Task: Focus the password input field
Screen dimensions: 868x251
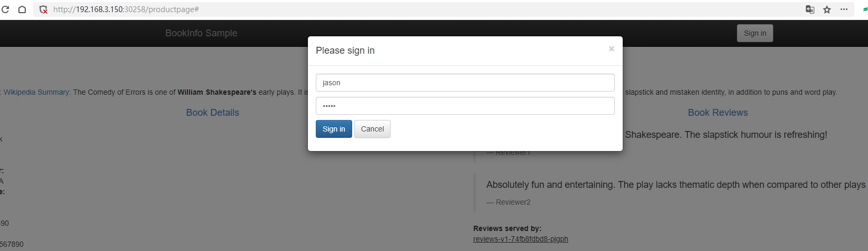Action: point(465,106)
